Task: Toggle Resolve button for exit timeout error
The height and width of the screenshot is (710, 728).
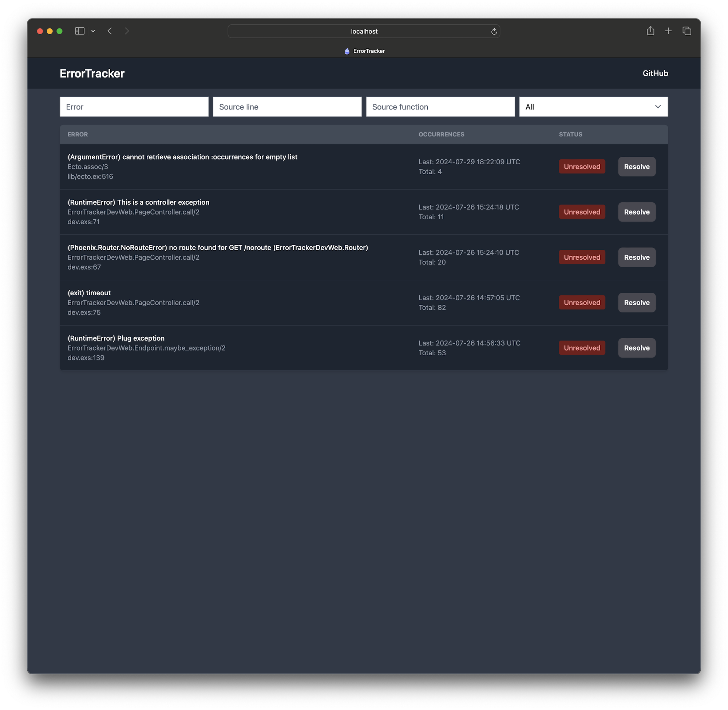Action: (x=636, y=302)
